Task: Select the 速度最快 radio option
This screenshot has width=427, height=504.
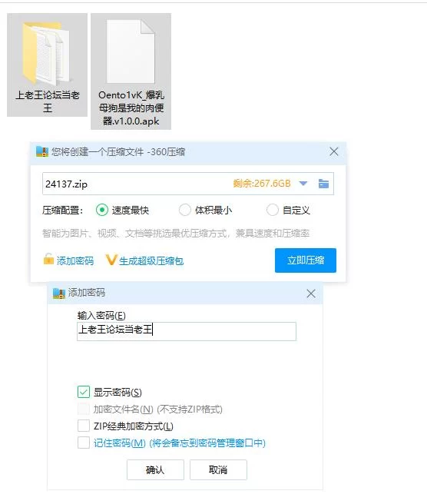Action: pyautogui.click(x=102, y=211)
